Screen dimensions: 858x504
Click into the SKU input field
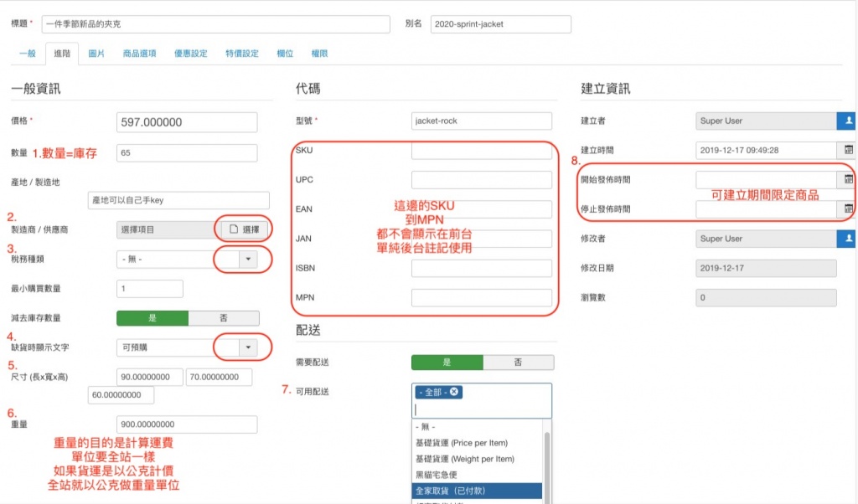[x=481, y=151]
